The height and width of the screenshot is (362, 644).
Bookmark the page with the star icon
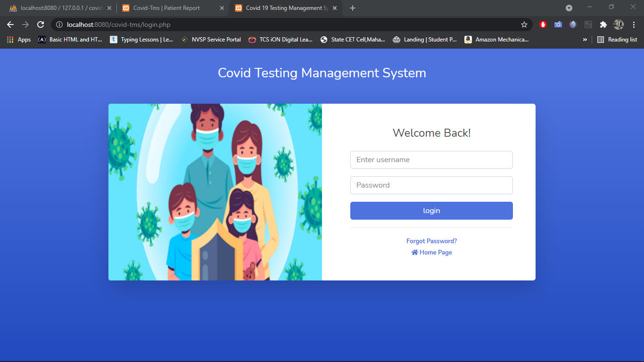[x=524, y=24]
